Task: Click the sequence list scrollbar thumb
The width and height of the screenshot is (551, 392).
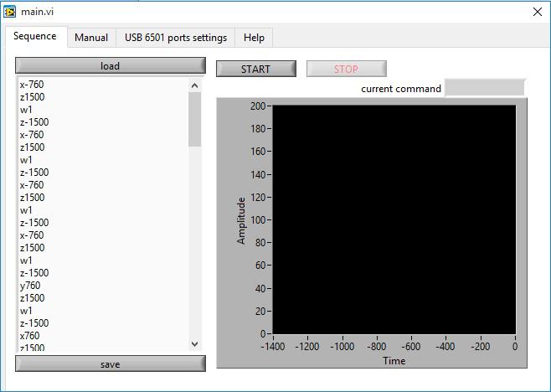Action: (x=194, y=120)
